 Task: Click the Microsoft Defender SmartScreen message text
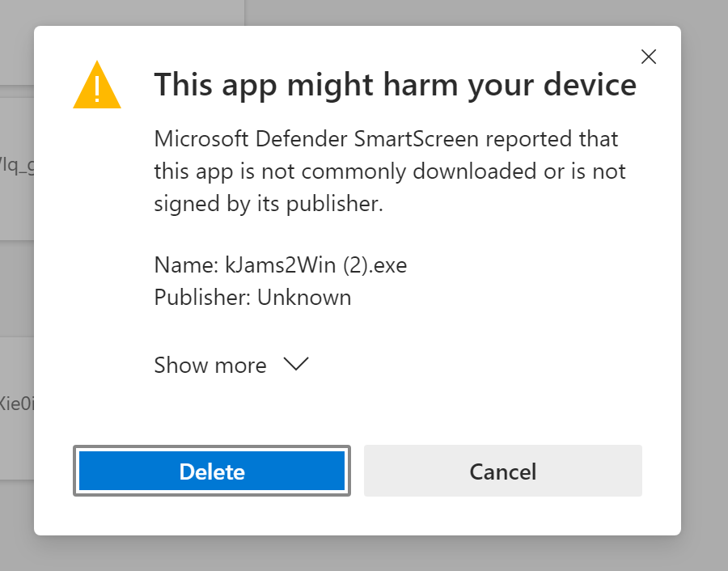[390, 171]
